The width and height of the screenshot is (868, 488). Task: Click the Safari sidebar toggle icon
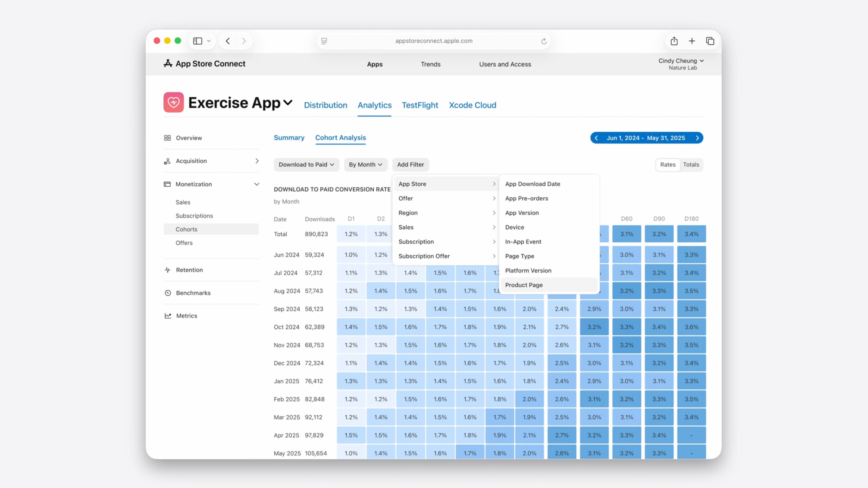(x=198, y=41)
